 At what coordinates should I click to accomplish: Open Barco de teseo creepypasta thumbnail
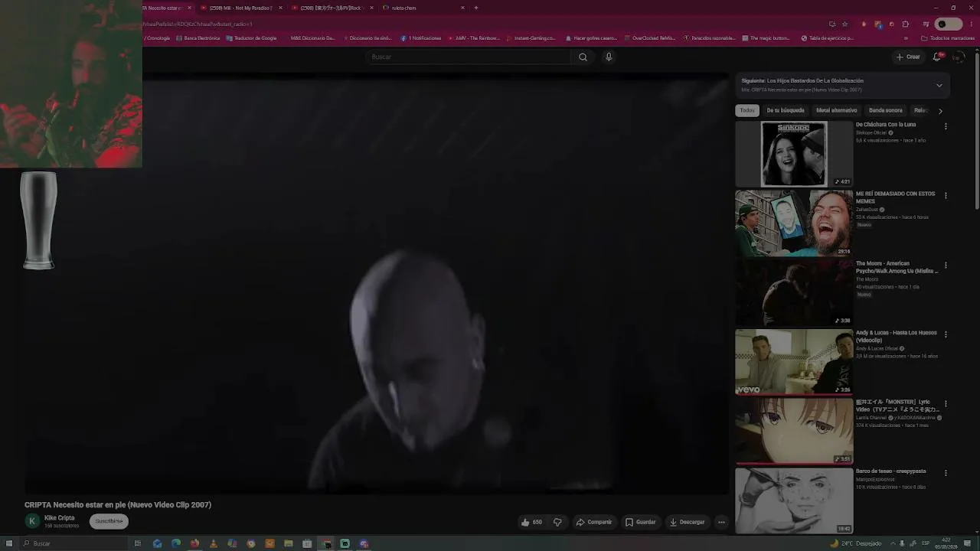point(794,500)
